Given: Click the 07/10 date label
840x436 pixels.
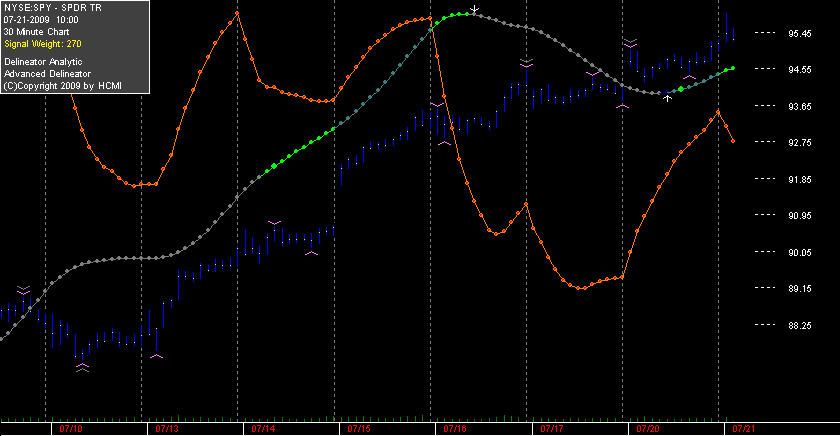Looking at the screenshot, I should coord(71,429).
